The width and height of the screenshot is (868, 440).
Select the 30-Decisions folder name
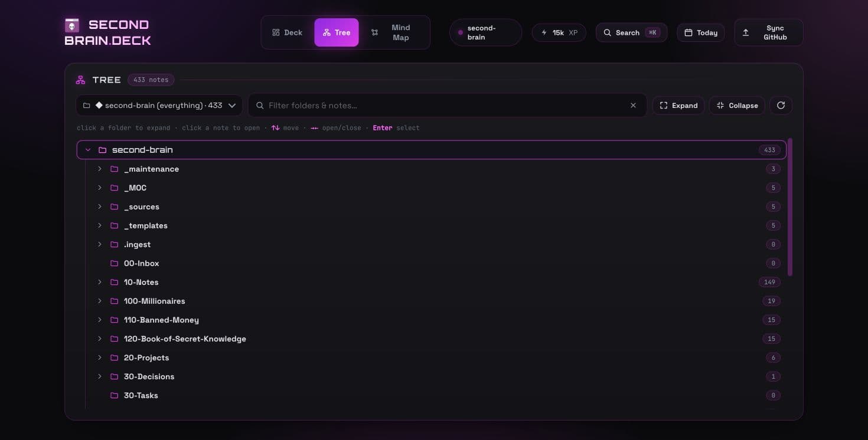tap(149, 376)
